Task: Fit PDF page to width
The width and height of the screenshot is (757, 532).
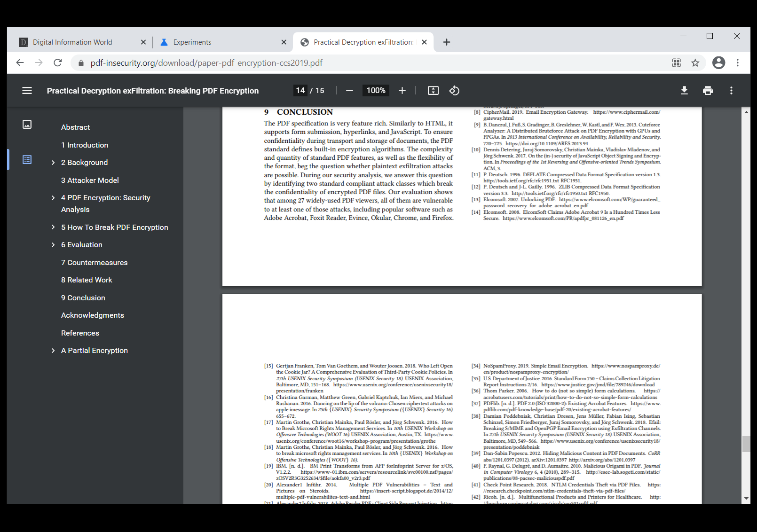Action: point(433,91)
